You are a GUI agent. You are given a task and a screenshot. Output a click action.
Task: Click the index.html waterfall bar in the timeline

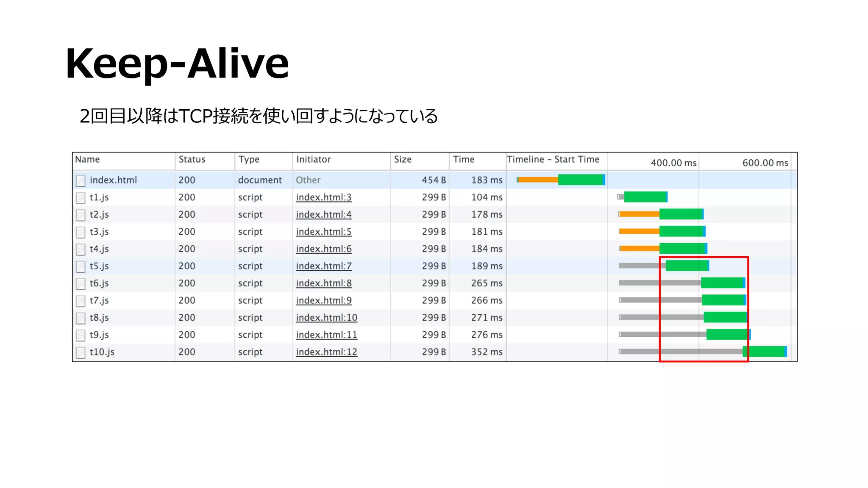561,180
